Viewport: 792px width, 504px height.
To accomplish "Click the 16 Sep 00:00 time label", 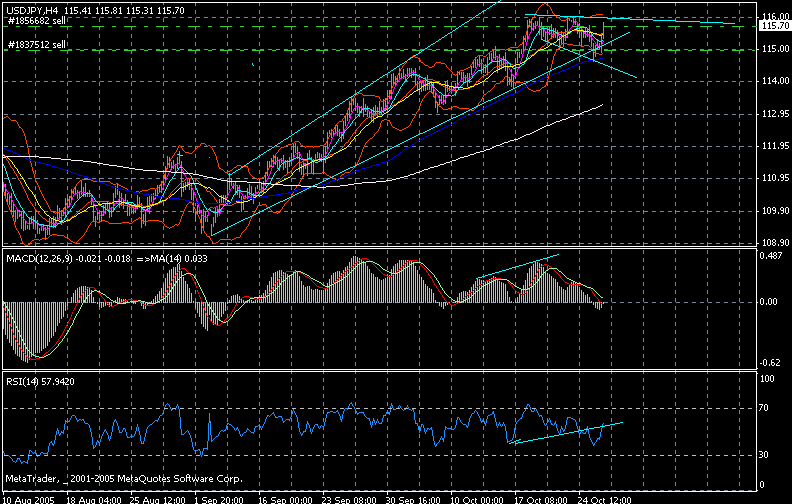I will [x=285, y=500].
